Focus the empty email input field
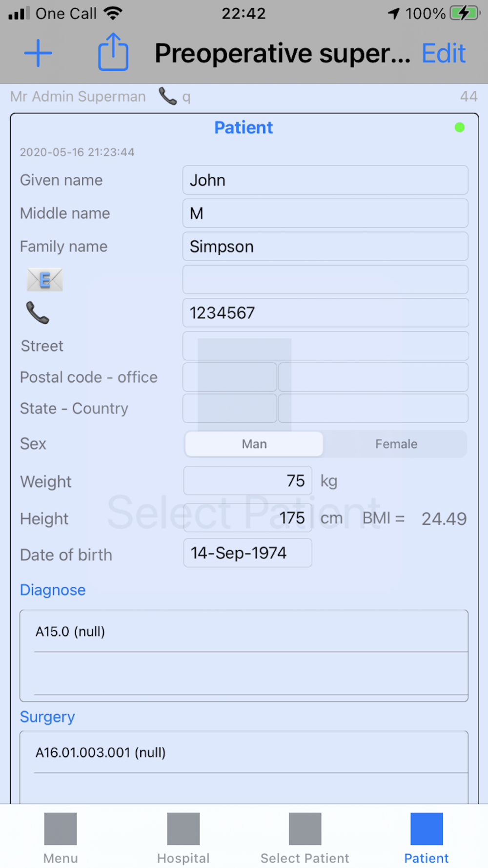This screenshot has height=868, width=488. click(325, 280)
